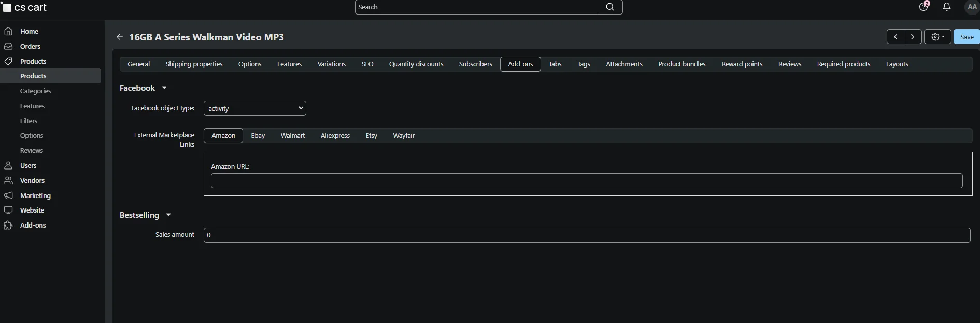
Task: Open the notifications bell
Action: pos(946,7)
